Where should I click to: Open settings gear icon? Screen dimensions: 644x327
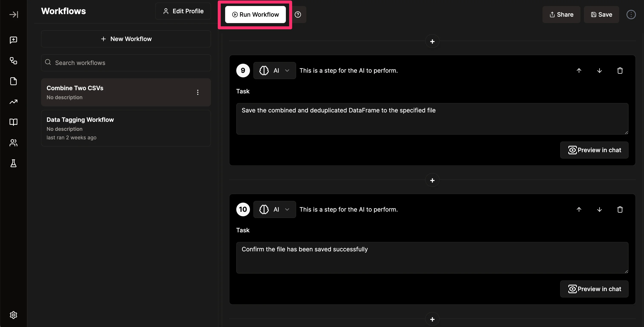click(13, 315)
